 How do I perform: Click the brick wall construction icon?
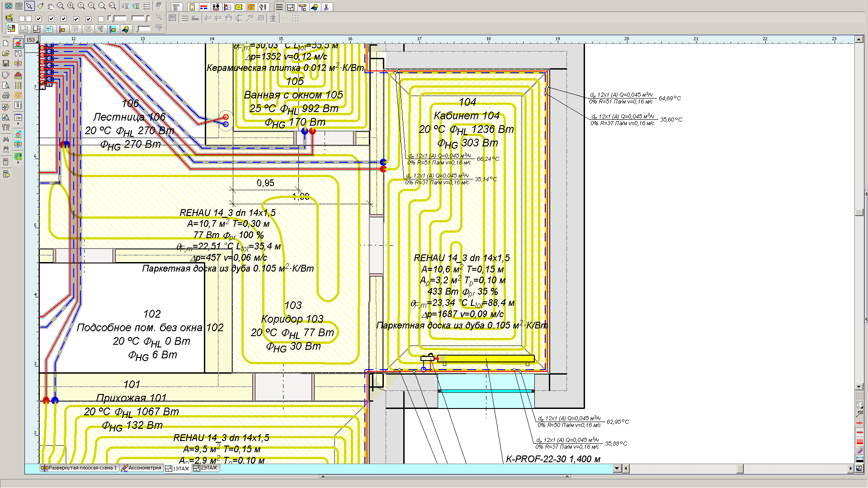pyautogui.click(x=18, y=75)
